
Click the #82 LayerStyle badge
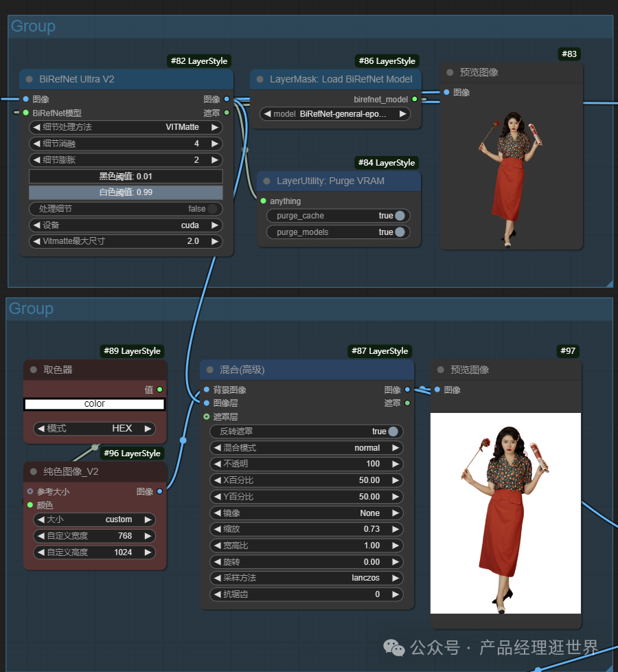point(198,61)
